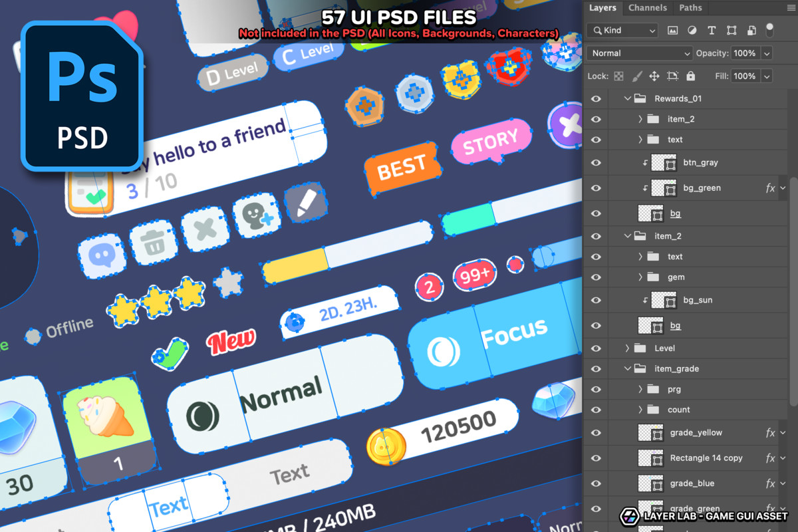Toggle visibility of the bg_green layer
The height and width of the screenshot is (532, 798).
click(596, 188)
